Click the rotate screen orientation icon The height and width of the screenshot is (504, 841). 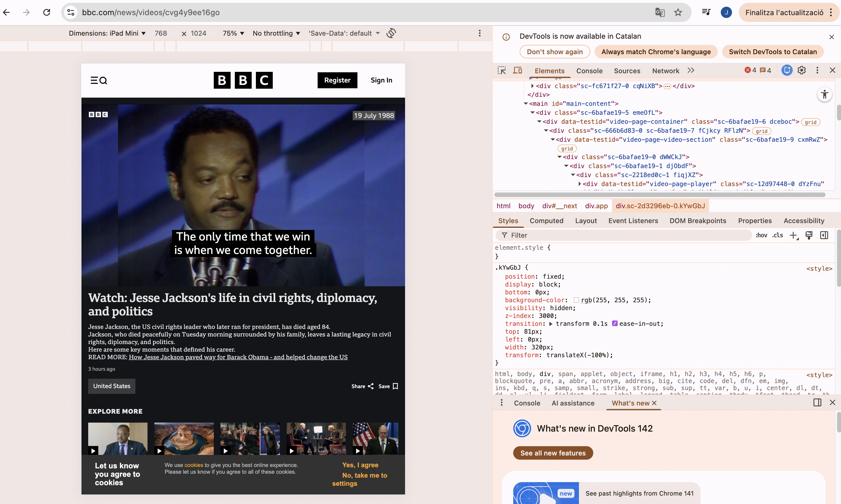(x=391, y=33)
